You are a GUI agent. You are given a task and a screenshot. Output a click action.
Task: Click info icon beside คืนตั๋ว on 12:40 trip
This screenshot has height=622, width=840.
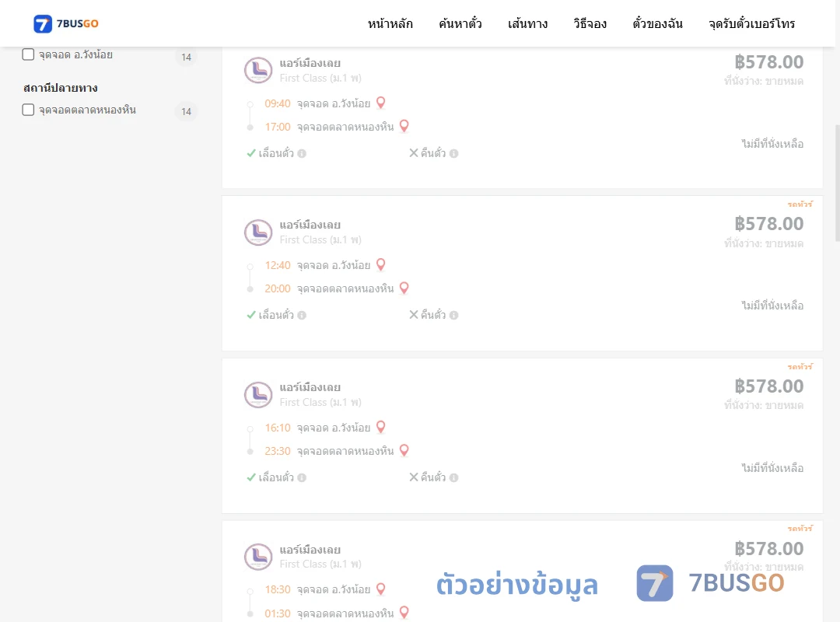(453, 316)
